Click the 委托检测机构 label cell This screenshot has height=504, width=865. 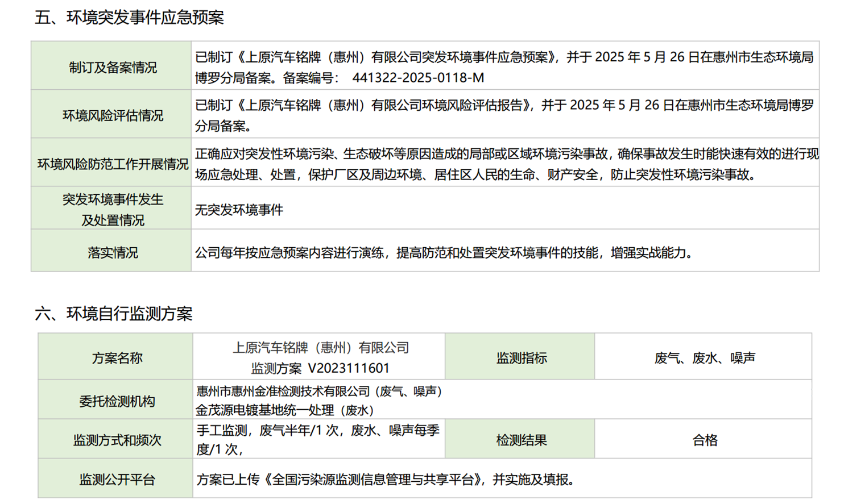(x=116, y=399)
